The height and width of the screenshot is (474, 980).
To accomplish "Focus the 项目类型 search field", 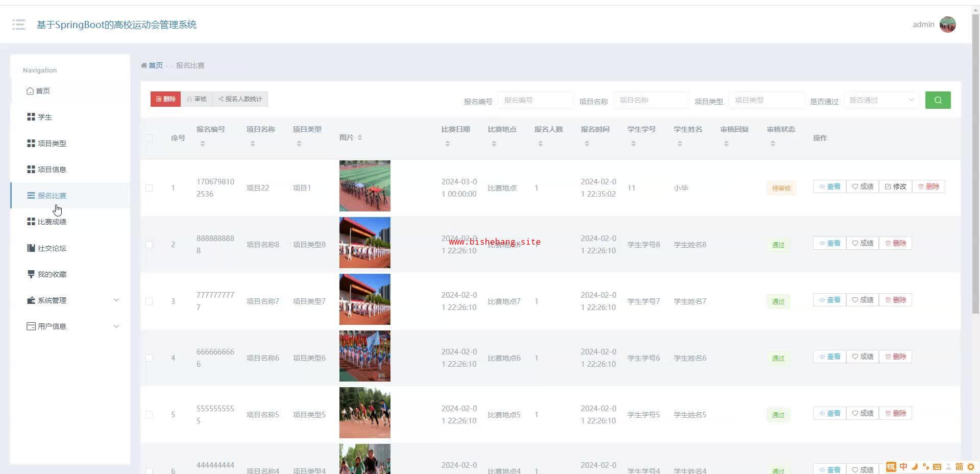I will [x=766, y=100].
